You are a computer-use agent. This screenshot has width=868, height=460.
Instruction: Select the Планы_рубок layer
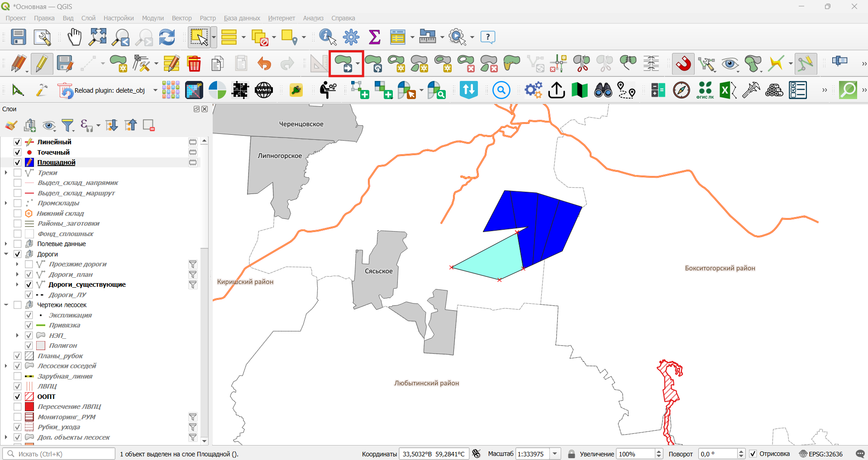coord(60,356)
